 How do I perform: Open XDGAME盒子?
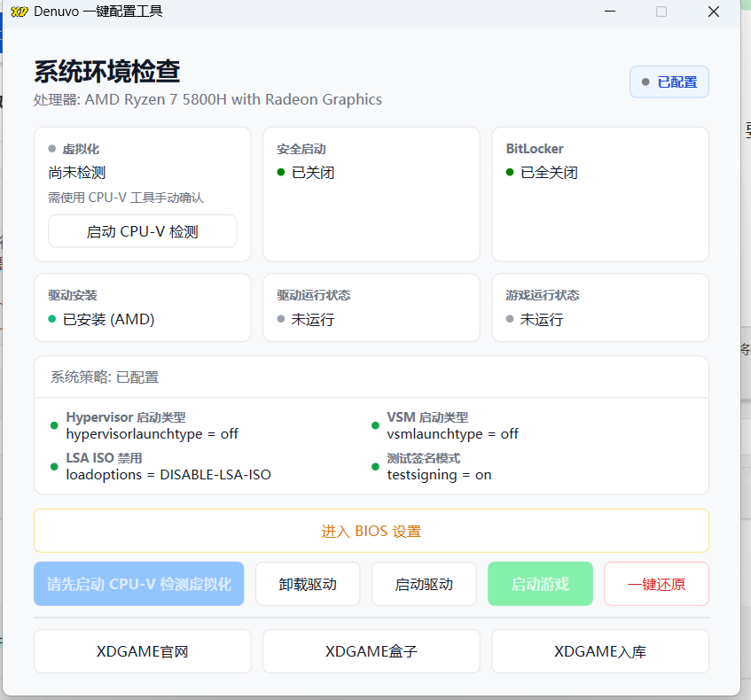(x=371, y=651)
